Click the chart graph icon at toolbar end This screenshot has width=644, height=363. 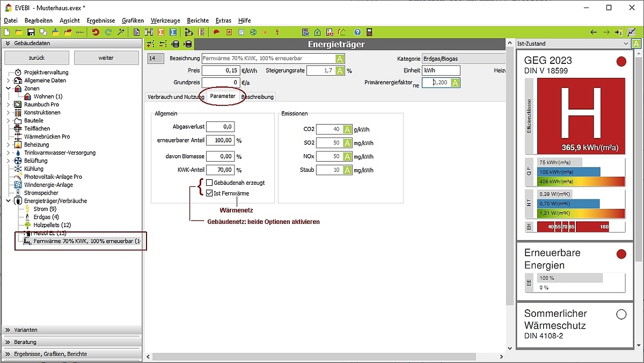tap(632, 32)
